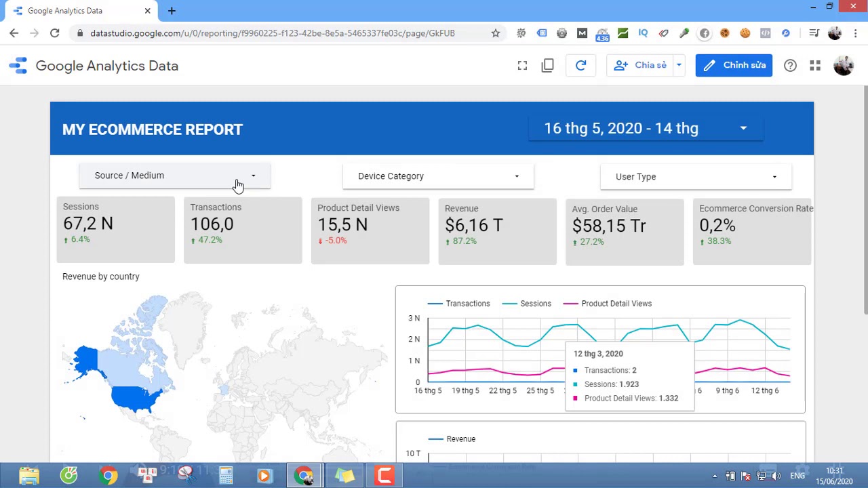Close the Google Analytics Data tab
Viewport: 868px width, 488px height.
click(147, 11)
